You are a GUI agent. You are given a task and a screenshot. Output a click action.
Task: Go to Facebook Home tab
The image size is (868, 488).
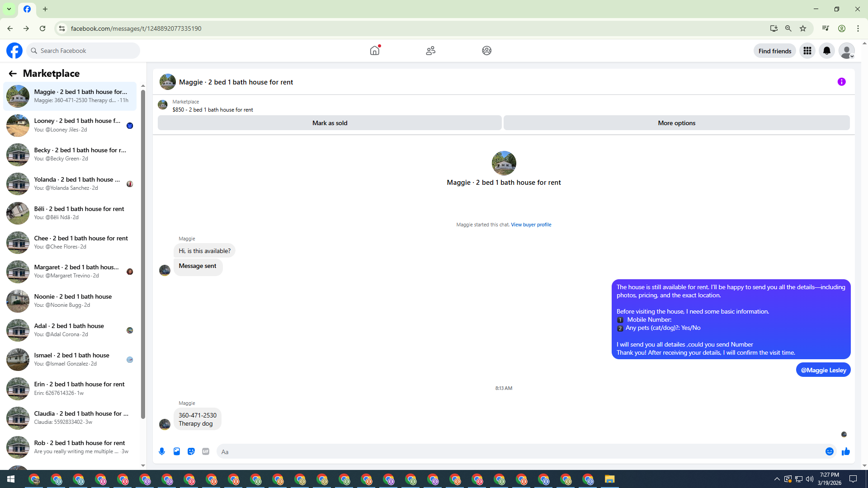[x=375, y=51]
